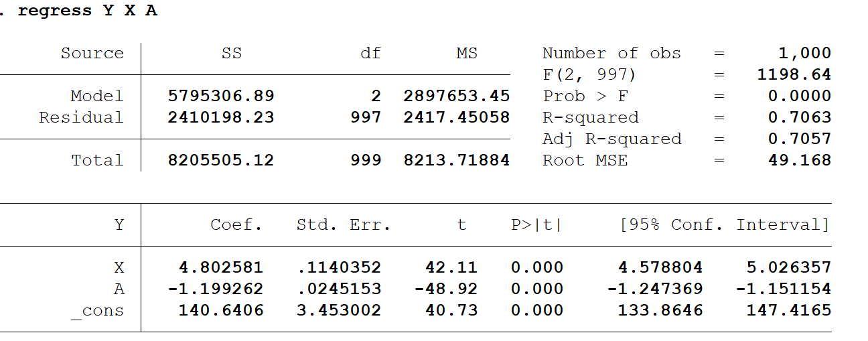
Task: Click the Residual MS value 2417.45058
Action: [x=457, y=117]
